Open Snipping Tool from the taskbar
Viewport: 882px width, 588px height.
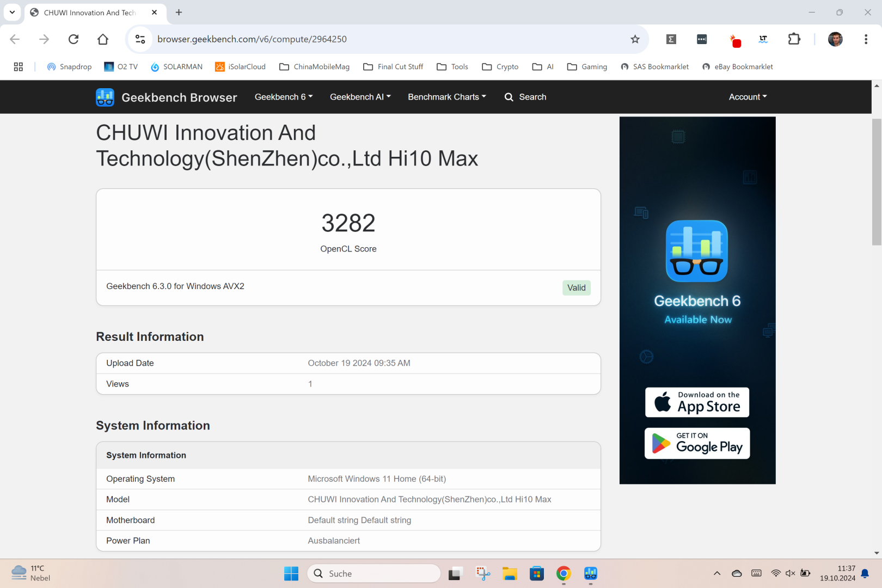(x=483, y=573)
